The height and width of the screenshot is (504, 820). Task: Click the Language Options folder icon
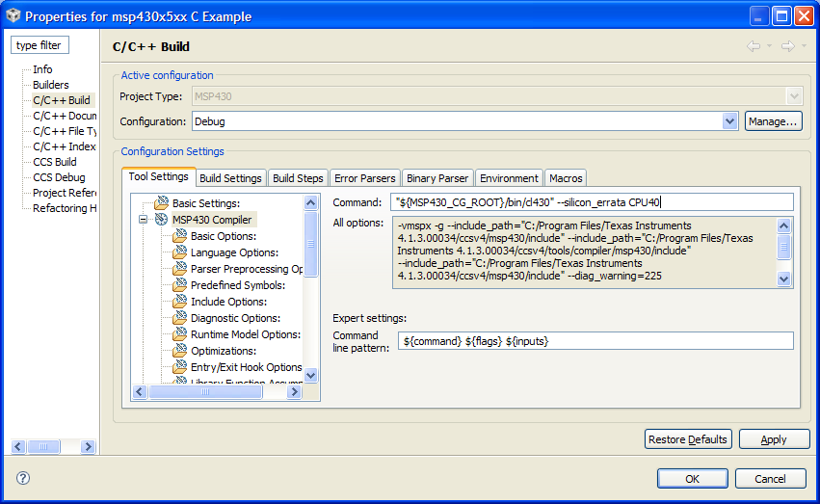(x=179, y=252)
